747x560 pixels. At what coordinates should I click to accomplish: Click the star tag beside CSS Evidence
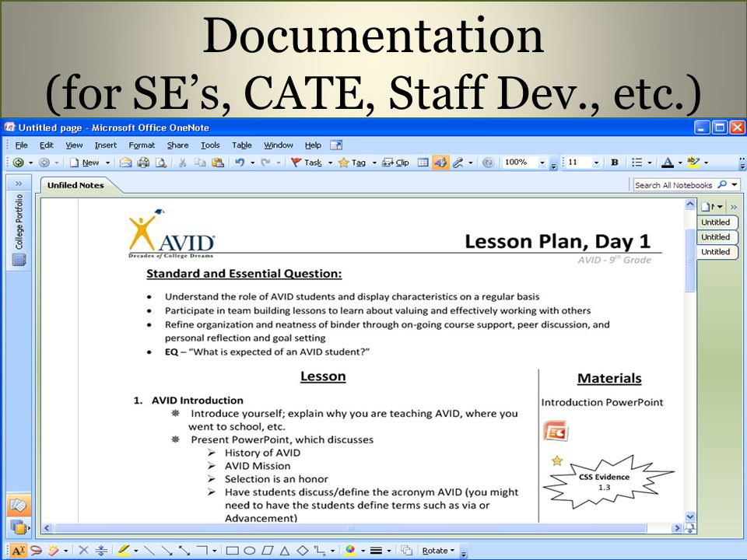[557, 460]
